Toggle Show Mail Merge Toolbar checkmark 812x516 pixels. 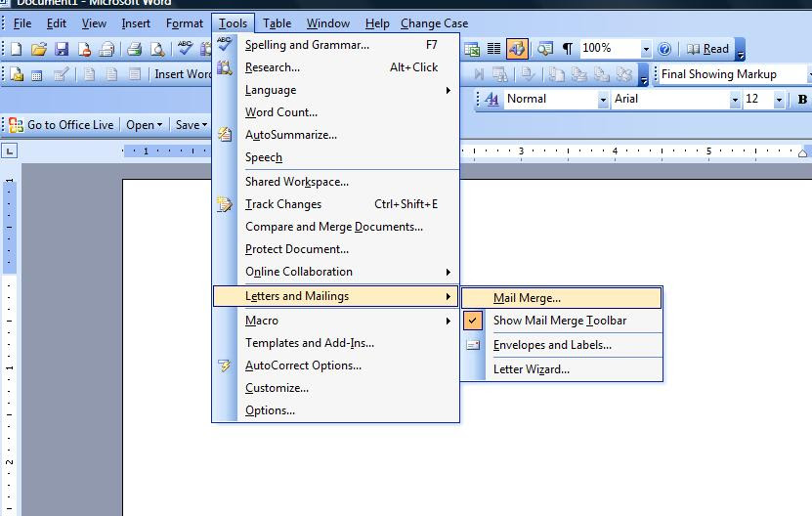point(473,321)
